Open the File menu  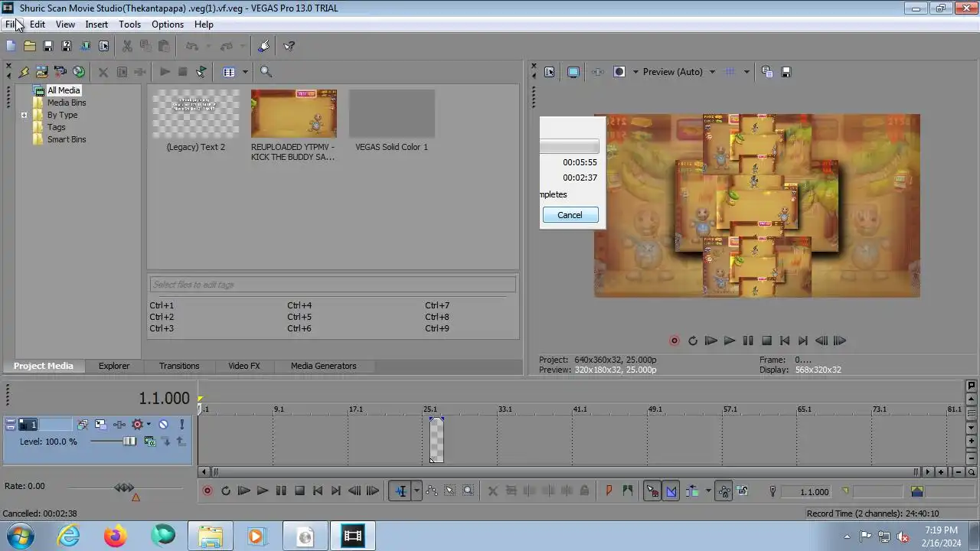(11, 24)
